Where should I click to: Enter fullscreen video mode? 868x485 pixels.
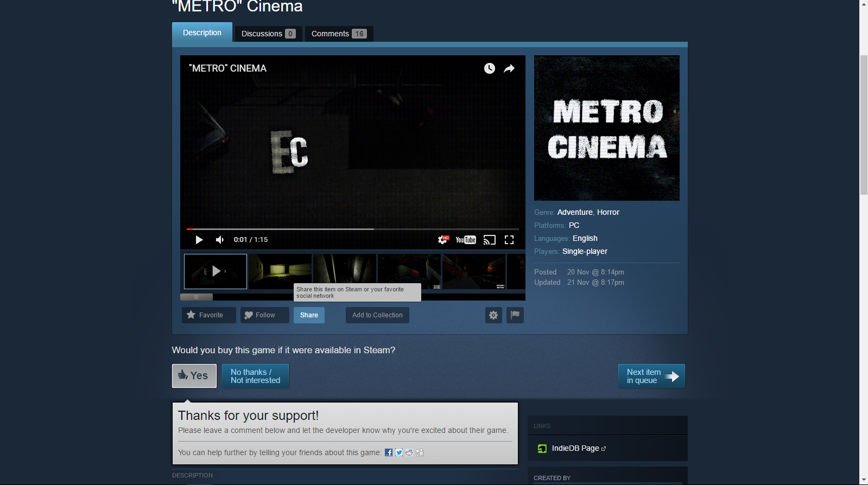tap(509, 240)
